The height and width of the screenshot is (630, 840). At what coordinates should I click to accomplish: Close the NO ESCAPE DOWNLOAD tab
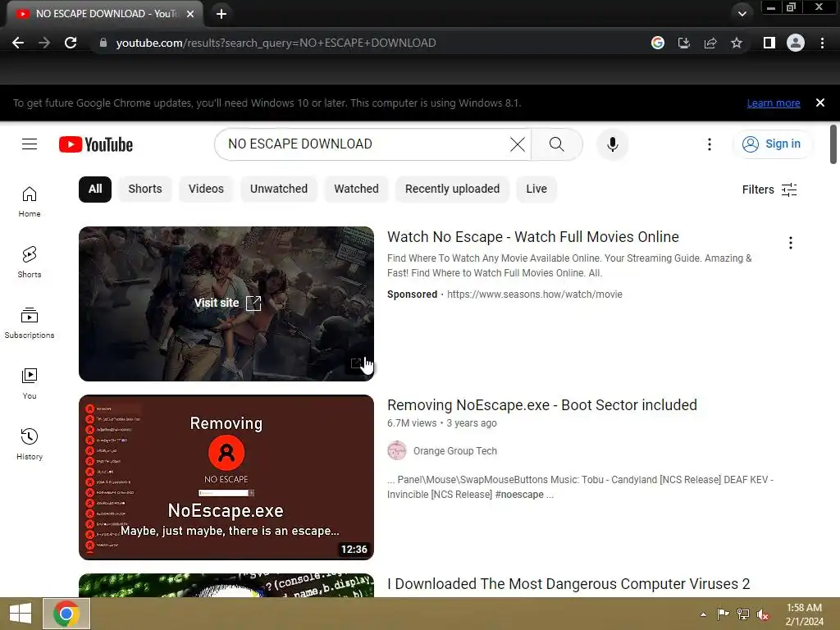pyautogui.click(x=190, y=14)
